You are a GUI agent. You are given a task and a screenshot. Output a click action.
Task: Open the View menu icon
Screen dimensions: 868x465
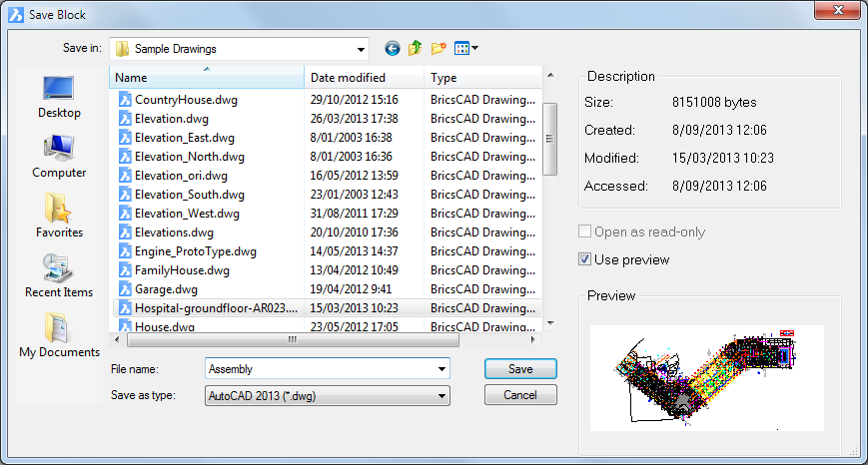tap(465, 48)
